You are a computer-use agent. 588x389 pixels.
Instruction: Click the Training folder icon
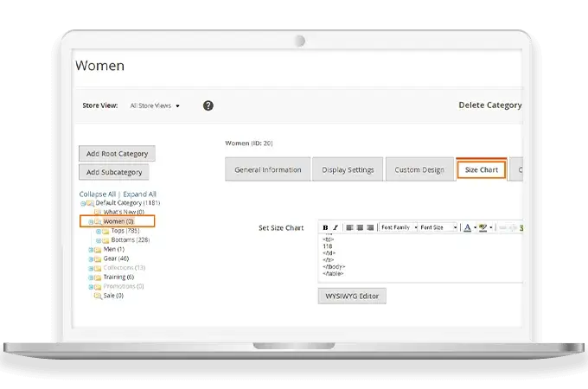[98, 277]
